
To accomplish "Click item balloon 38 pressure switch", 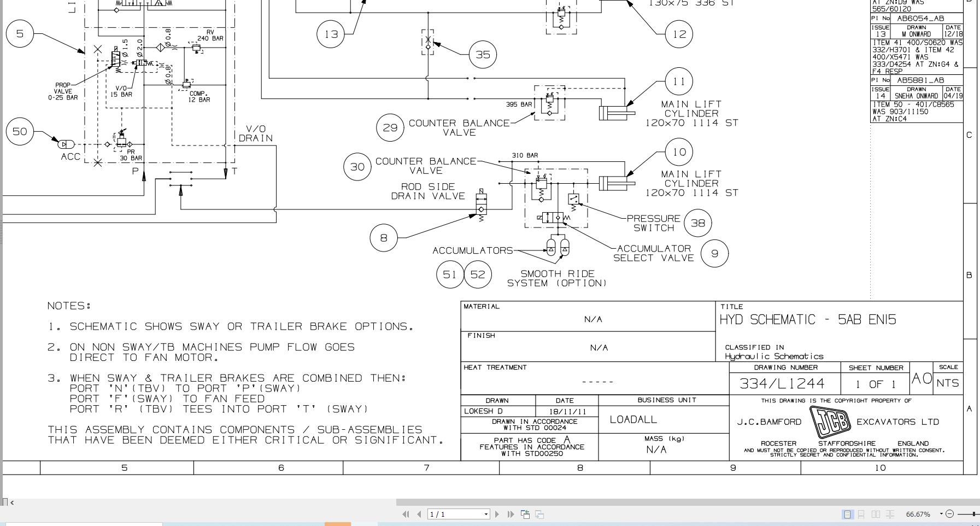I will click(x=698, y=223).
